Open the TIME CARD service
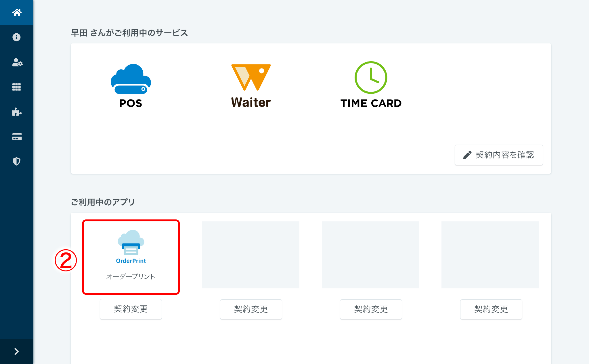 pos(371,85)
